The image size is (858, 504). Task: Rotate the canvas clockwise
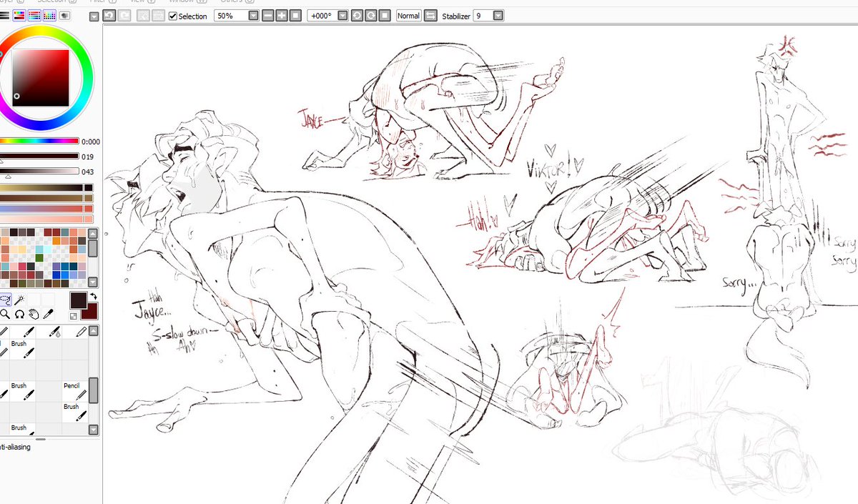pos(371,15)
